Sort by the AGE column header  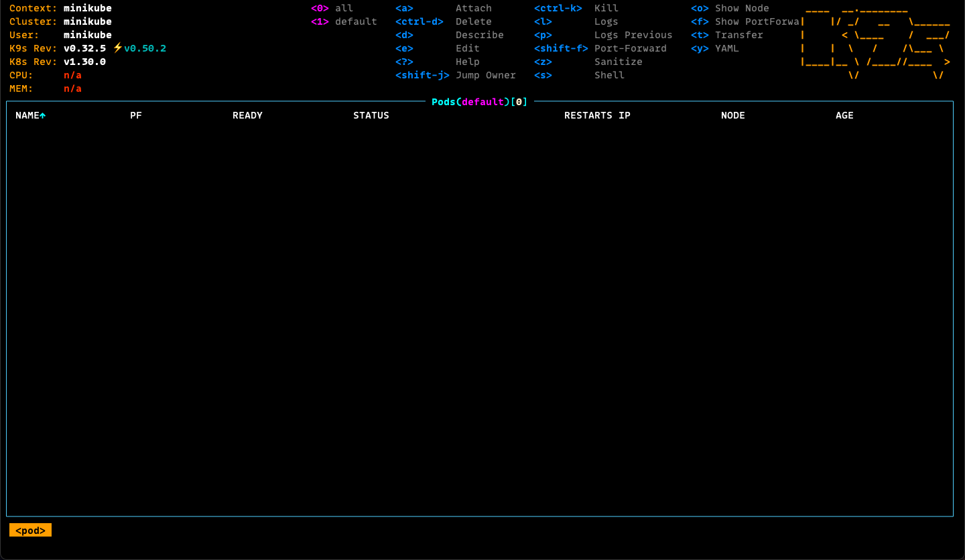coord(844,115)
